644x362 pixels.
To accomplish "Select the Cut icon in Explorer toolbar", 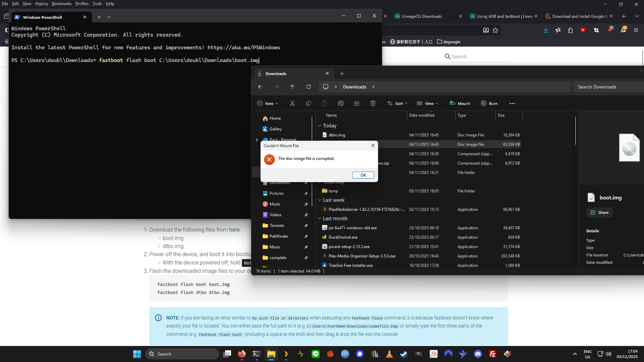I will click(292, 103).
